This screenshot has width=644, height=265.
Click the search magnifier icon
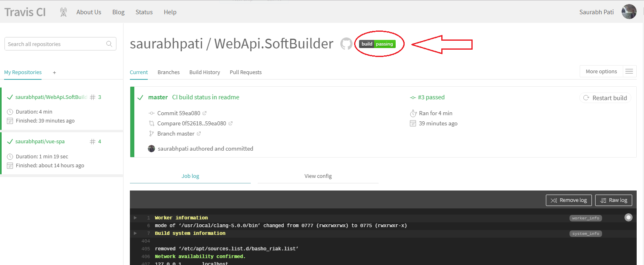click(x=109, y=44)
